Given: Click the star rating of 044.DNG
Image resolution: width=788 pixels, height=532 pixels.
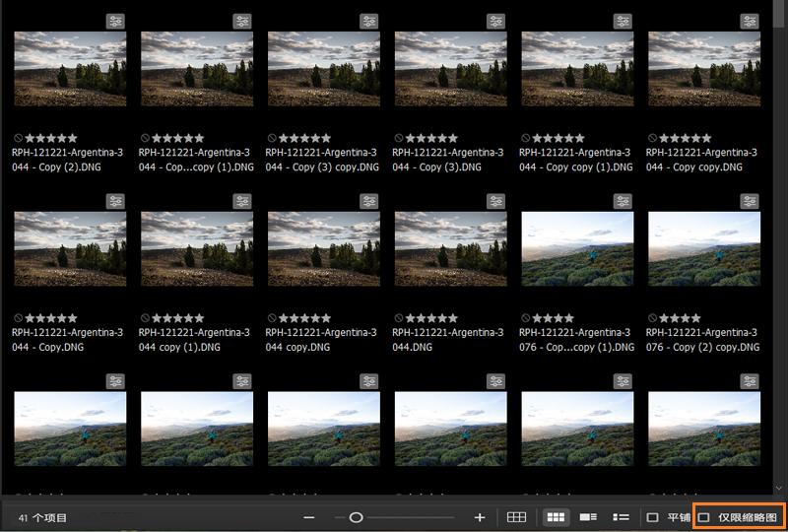Looking at the screenshot, I should pyautogui.click(x=431, y=318).
